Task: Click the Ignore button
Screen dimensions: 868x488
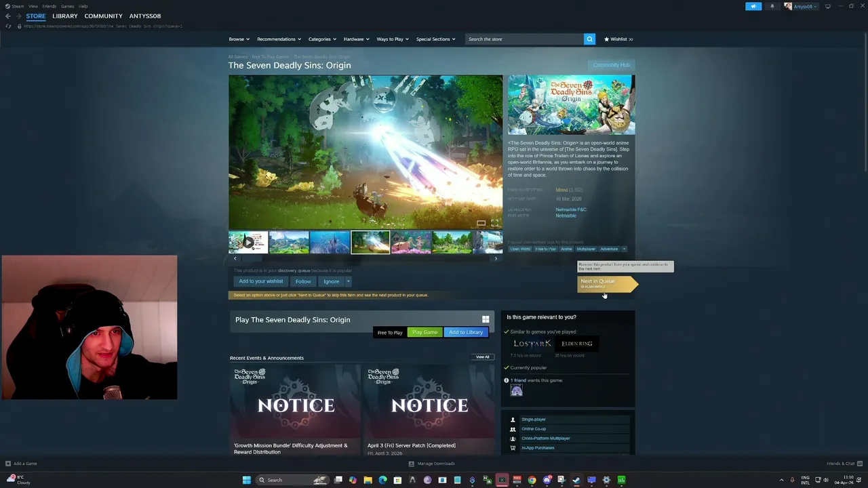Action: pyautogui.click(x=331, y=281)
